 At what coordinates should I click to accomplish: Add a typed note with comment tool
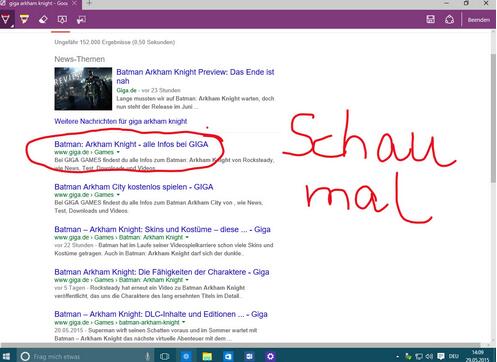(62, 20)
